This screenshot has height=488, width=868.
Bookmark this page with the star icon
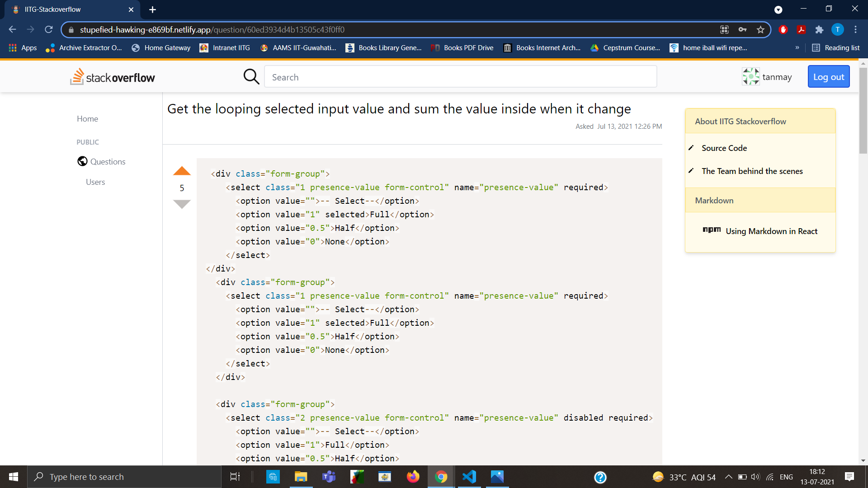760,30
